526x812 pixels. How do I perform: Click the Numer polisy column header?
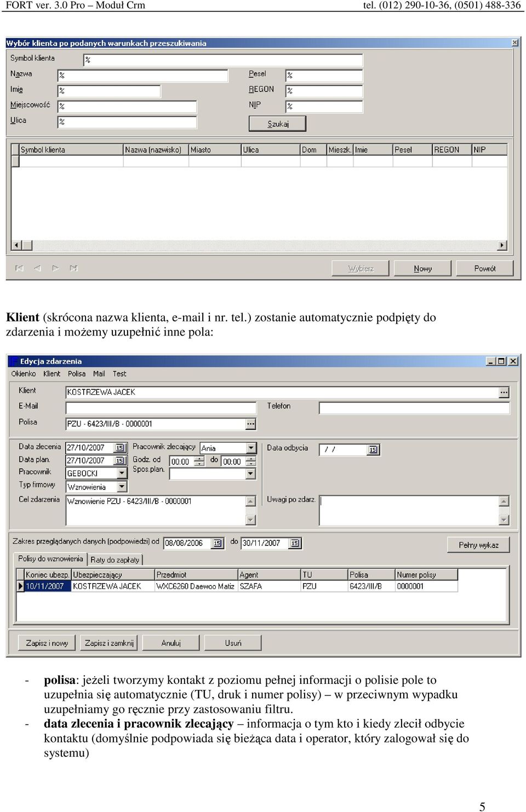[x=426, y=575]
